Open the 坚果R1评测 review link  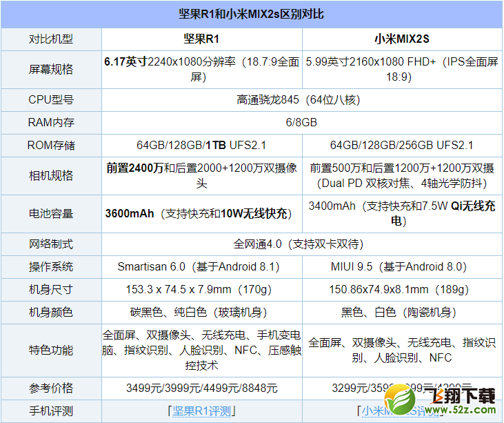coord(201,411)
